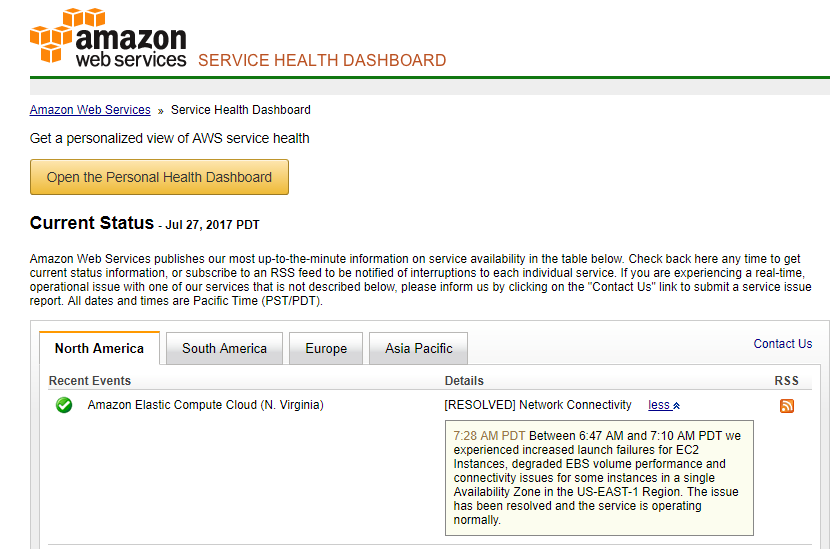Viewport: 837px width, 549px height.
Task: Show the Asia Pacific tab
Action: click(x=419, y=348)
